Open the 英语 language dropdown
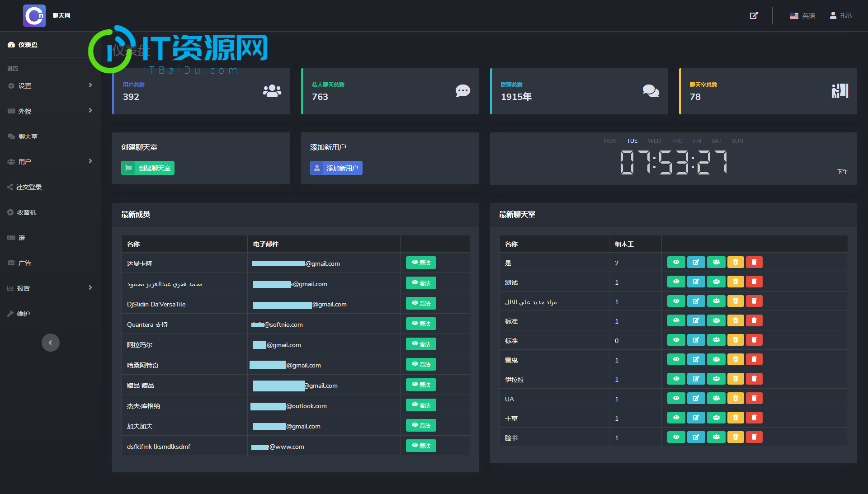Viewport: 868px width, 494px height. tap(802, 15)
